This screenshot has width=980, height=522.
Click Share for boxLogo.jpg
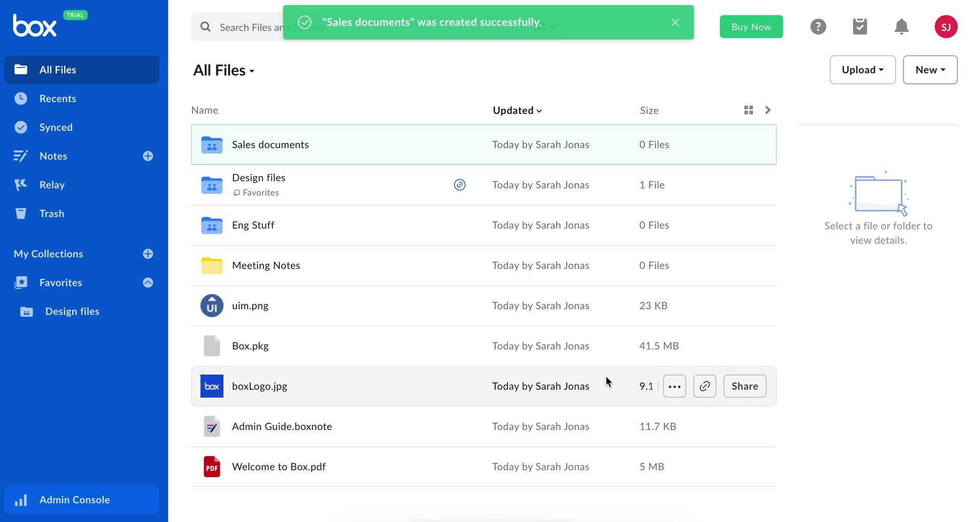pos(745,386)
